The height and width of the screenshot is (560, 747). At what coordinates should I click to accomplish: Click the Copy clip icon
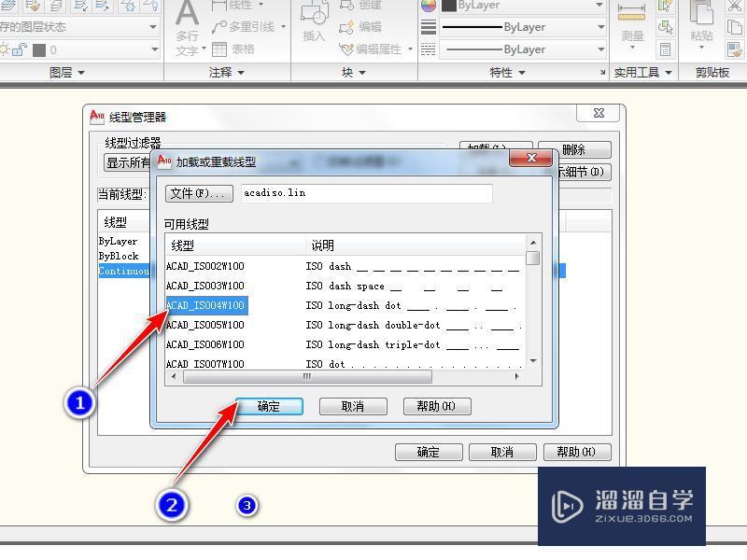pyautogui.click(x=734, y=27)
